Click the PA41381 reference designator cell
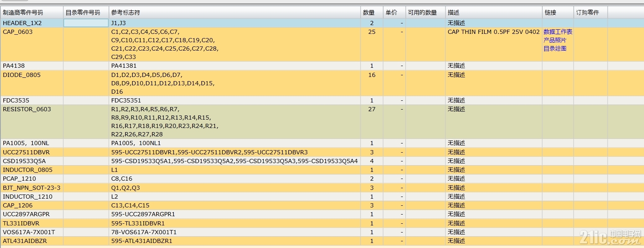644x248 pixels. pyautogui.click(x=235, y=66)
